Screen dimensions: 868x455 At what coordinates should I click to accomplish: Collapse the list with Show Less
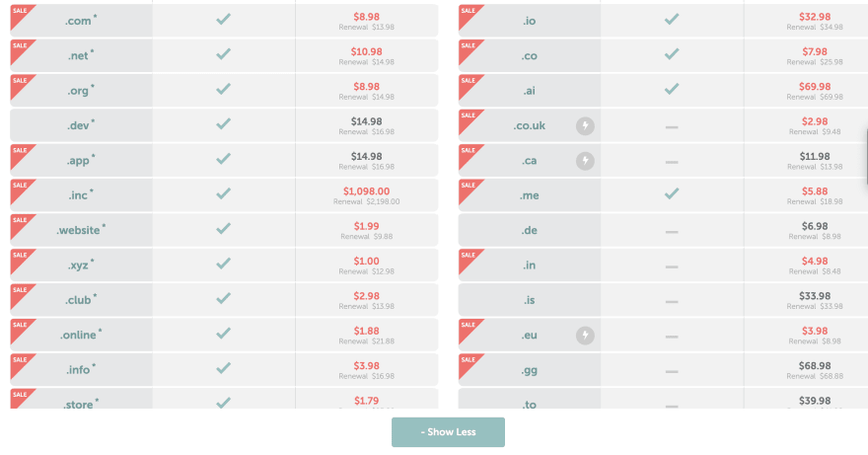(x=448, y=431)
